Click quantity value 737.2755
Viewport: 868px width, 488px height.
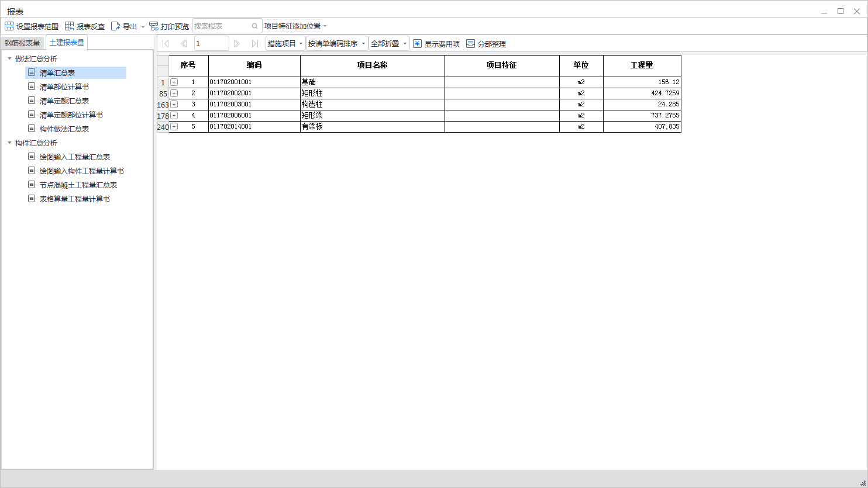(665, 116)
